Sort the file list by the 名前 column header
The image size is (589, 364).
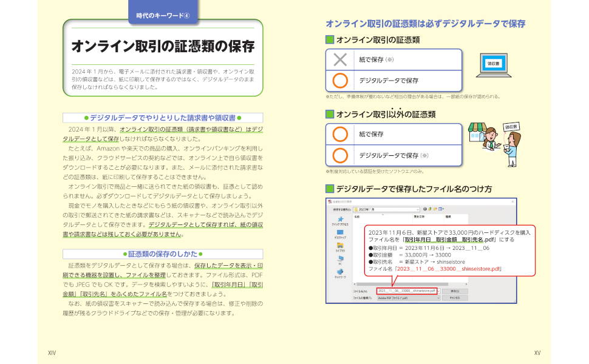coord(357,217)
